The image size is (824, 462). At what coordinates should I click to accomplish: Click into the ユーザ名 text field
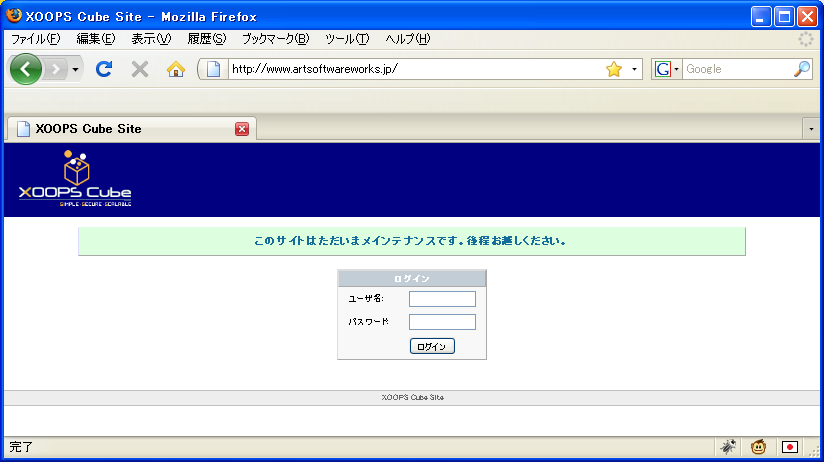point(442,299)
